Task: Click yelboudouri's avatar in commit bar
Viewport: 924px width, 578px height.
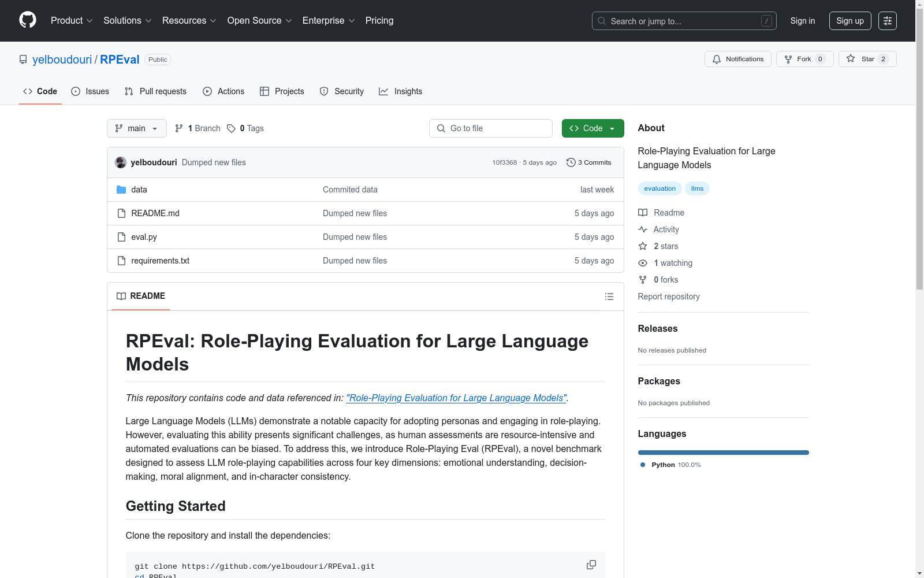Action: click(x=121, y=162)
